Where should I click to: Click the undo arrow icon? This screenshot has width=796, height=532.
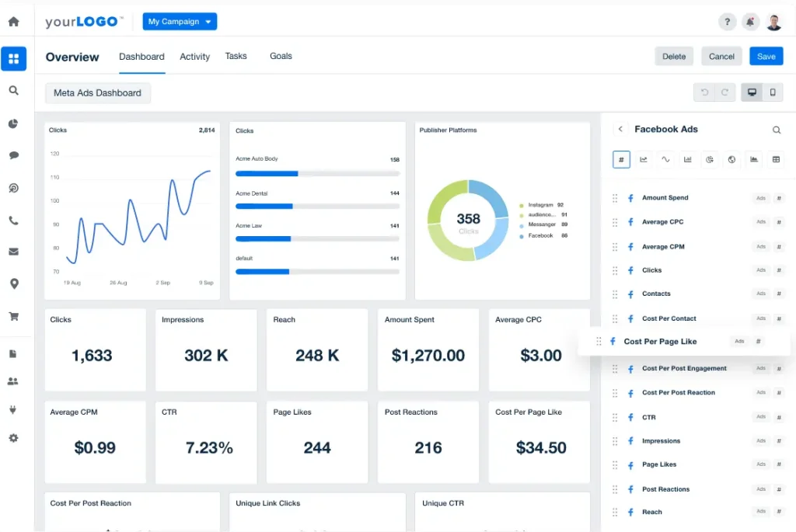click(x=704, y=92)
